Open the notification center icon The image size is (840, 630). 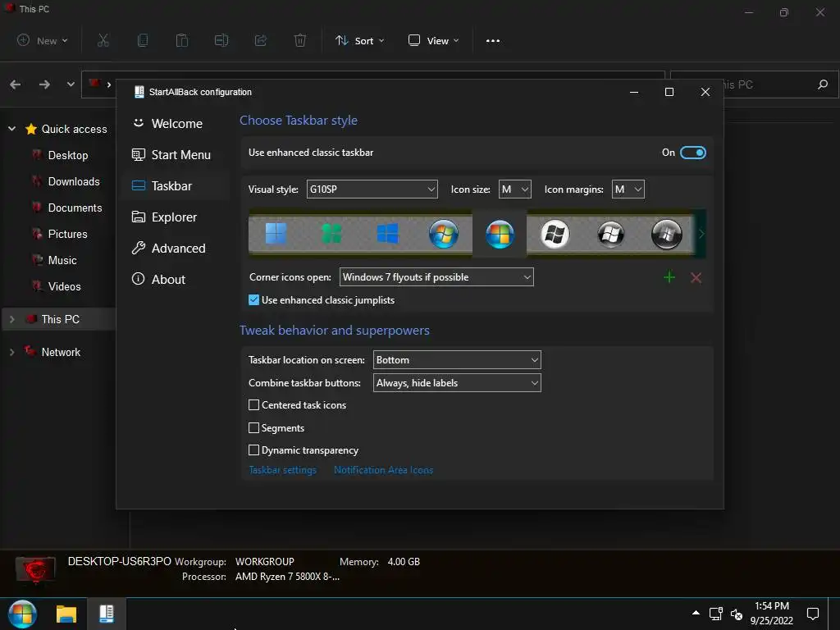point(813,614)
